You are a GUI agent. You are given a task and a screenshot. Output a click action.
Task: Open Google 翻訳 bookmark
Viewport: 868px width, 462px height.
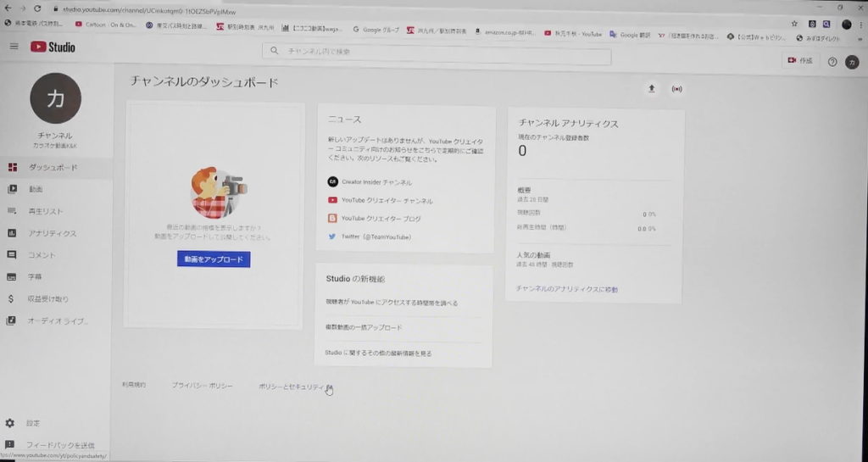630,34
